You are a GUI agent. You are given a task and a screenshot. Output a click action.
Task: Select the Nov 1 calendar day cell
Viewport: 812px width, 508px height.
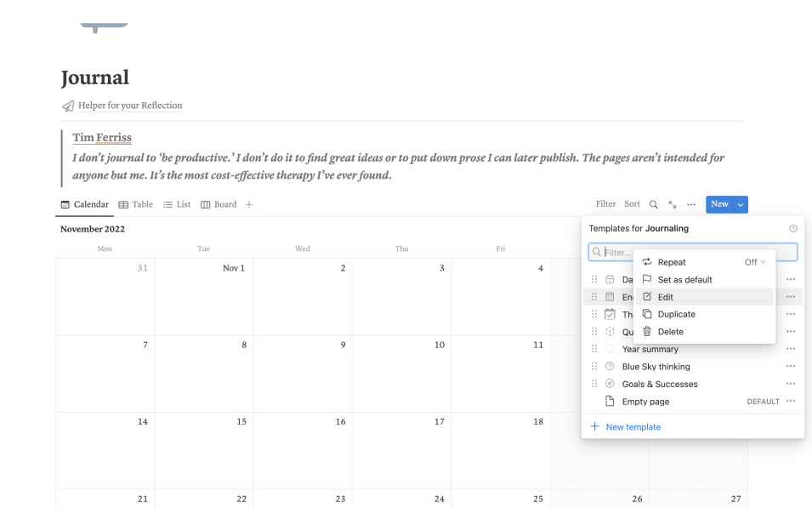204,297
